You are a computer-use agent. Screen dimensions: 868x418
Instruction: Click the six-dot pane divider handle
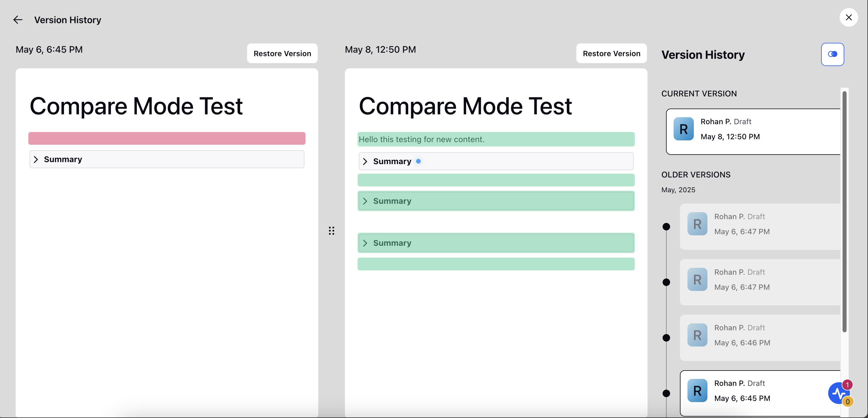[332, 231]
